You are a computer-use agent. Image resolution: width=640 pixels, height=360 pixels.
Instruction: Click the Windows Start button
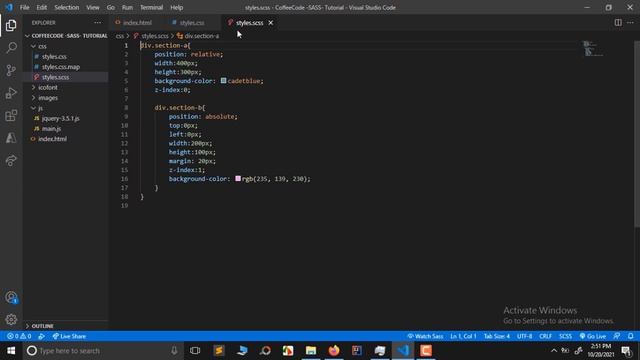[x=11, y=351]
